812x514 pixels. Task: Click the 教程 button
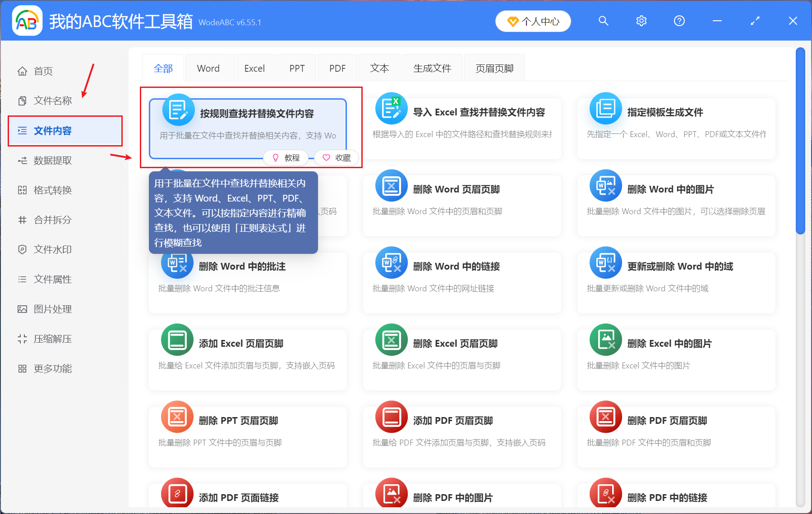coord(286,158)
